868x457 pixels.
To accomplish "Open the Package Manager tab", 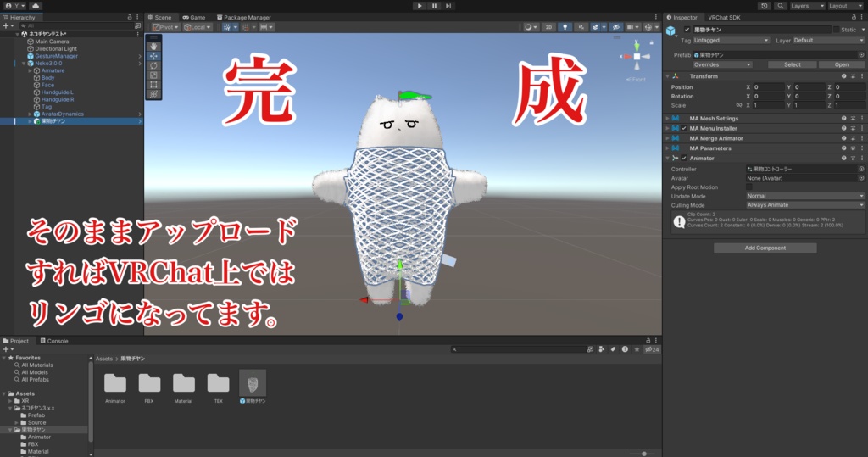I will (x=243, y=17).
